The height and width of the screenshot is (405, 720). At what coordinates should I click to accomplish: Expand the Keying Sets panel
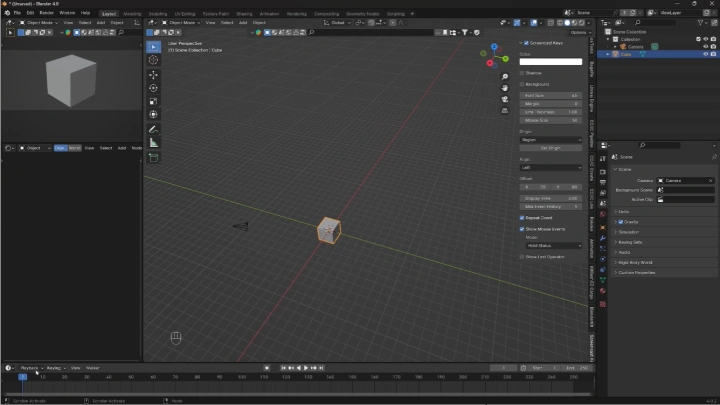click(x=664, y=242)
